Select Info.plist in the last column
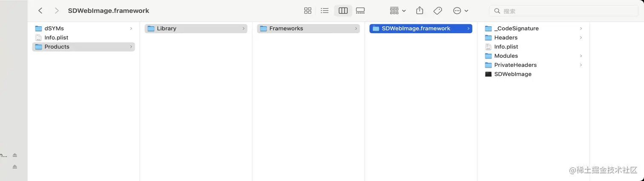 (x=533, y=47)
